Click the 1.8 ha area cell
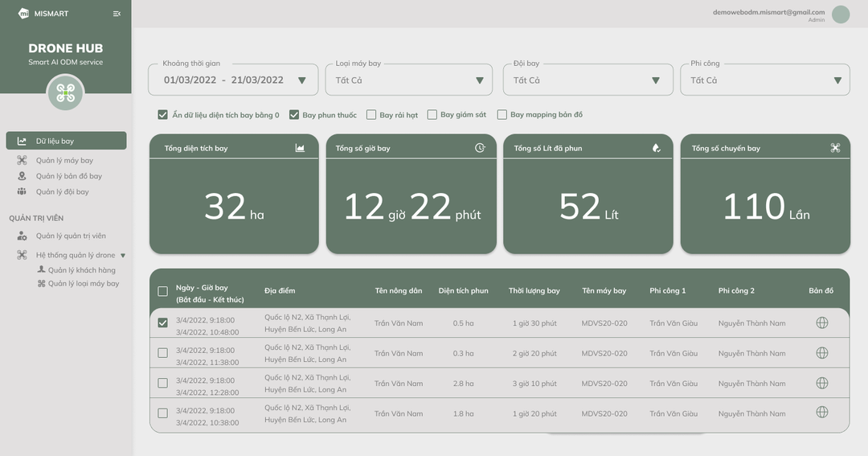868x456 pixels. [464, 413]
